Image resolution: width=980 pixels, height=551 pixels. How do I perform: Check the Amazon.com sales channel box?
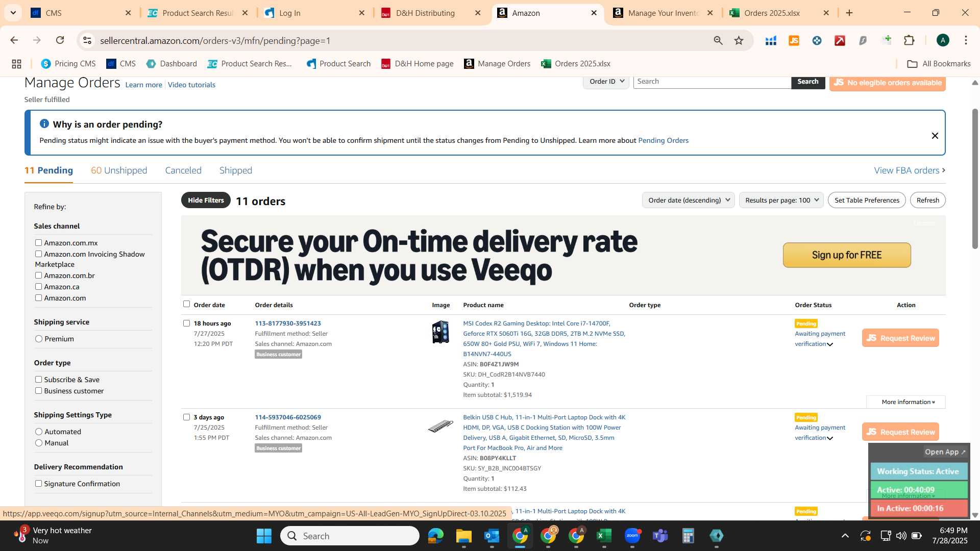pos(38,298)
